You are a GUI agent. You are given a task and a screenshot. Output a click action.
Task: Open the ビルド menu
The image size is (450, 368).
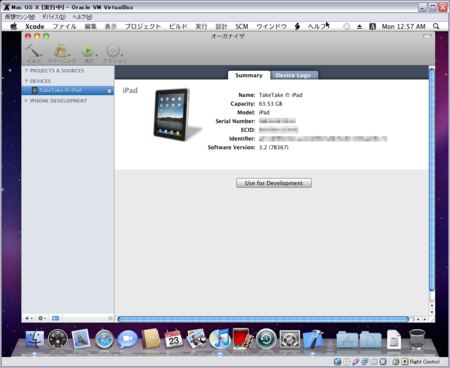coord(178,27)
